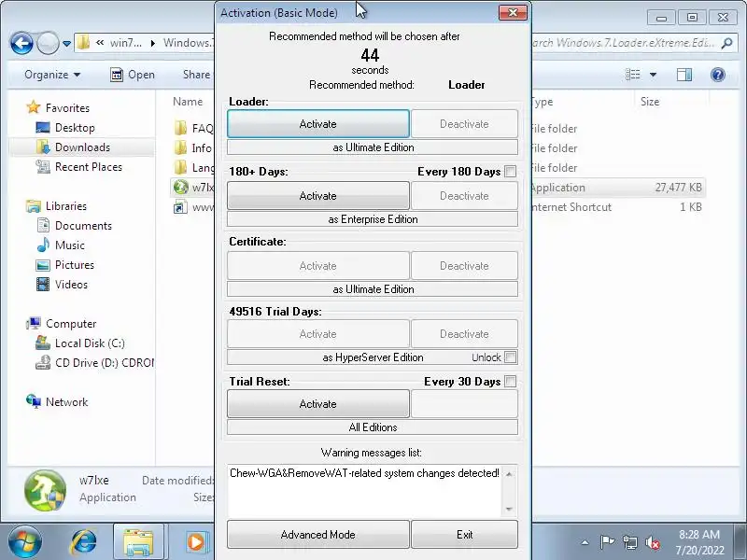The height and width of the screenshot is (560, 747).
Task: Click 'as Ultimate Edition' bar under Loader
Action: click(x=373, y=147)
